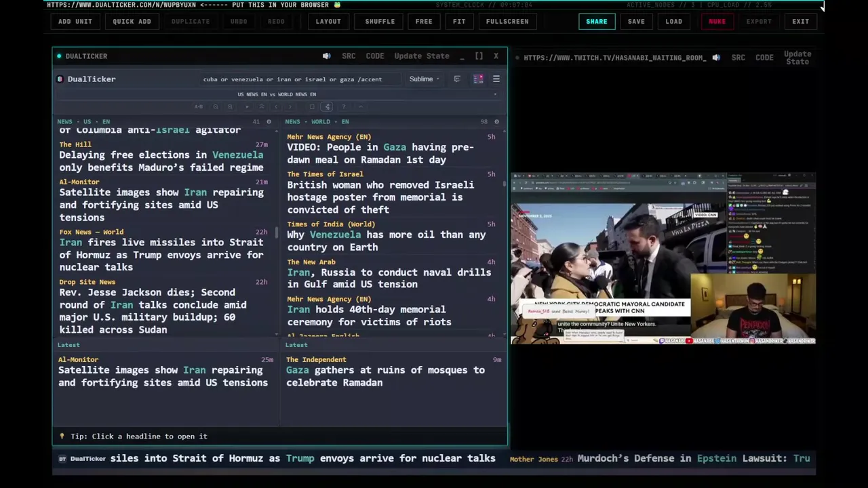Click SHUFFLE in the top toolbar
This screenshot has width=868, height=488.
click(380, 22)
